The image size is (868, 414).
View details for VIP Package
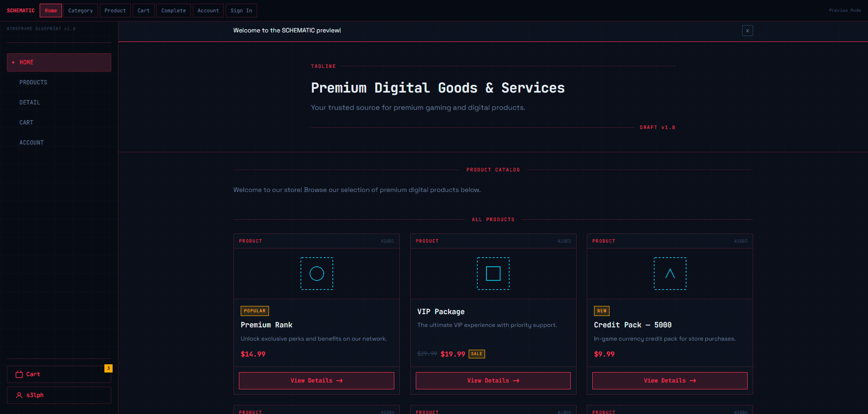point(493,381)
